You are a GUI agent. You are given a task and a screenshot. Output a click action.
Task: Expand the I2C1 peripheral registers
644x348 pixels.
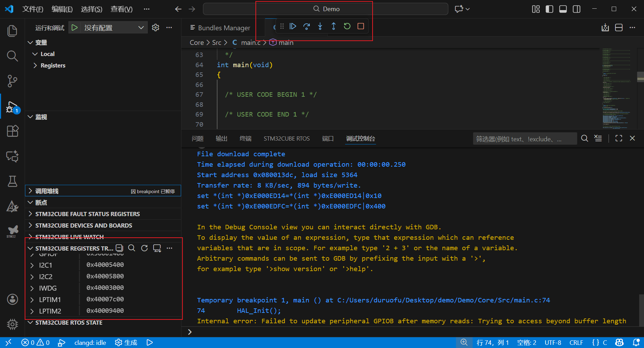click(32, 265)
